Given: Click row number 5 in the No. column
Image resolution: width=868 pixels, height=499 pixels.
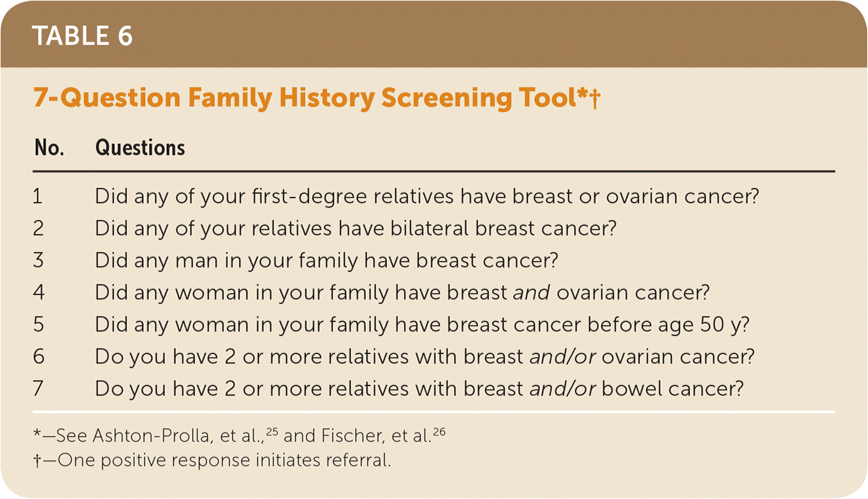Looking at the screenshot, I should (39, 325).
